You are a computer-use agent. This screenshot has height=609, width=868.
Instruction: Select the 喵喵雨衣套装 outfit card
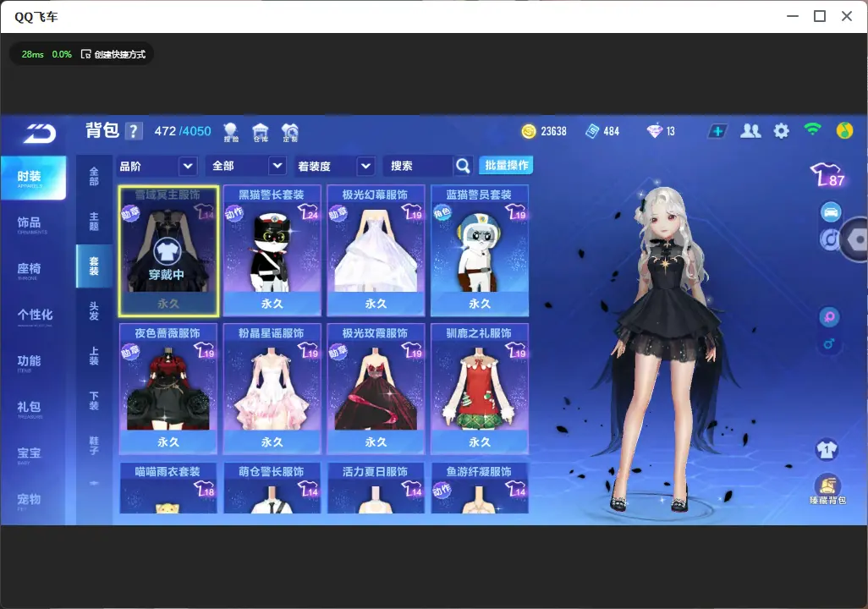(168, 488)
